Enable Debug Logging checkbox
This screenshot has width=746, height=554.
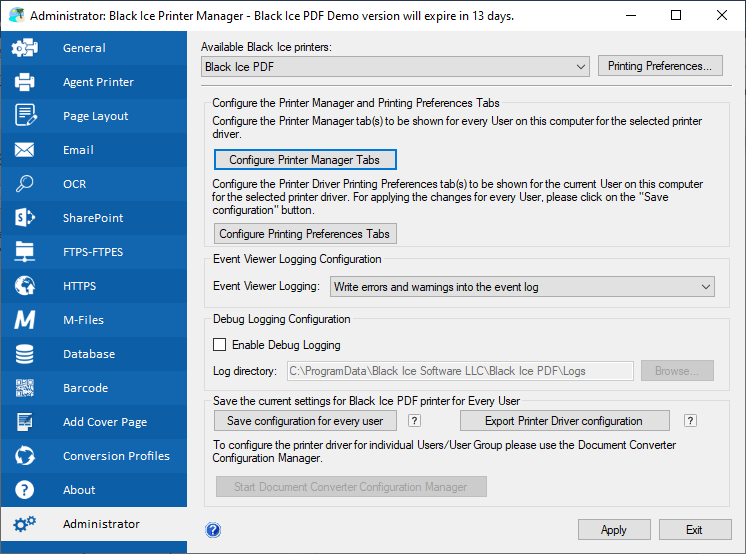pos(219,345)
